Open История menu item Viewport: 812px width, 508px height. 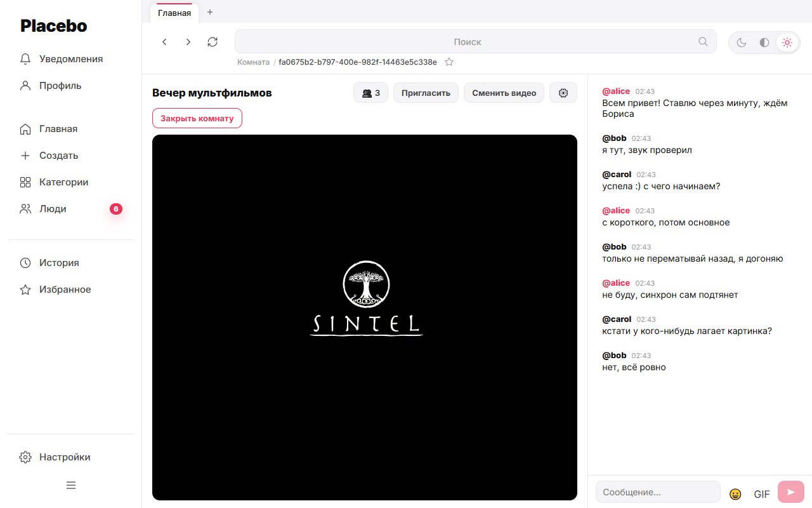(x=71, y=263)
